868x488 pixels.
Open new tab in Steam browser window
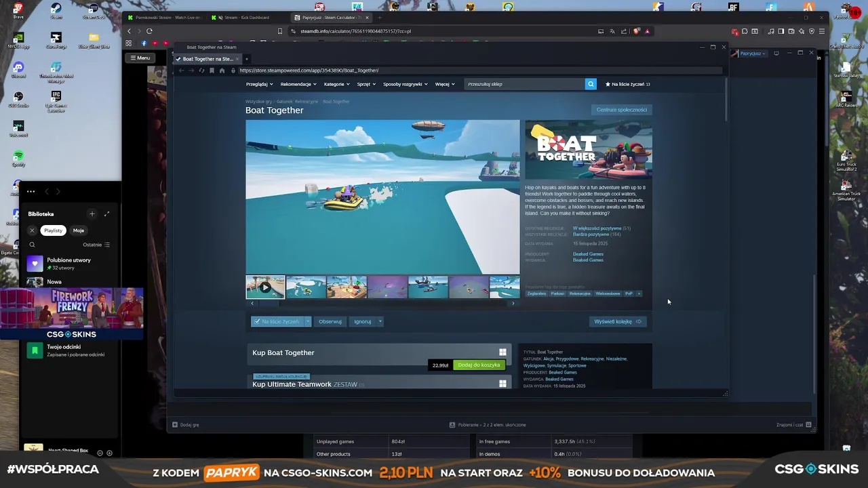[247, 59]
